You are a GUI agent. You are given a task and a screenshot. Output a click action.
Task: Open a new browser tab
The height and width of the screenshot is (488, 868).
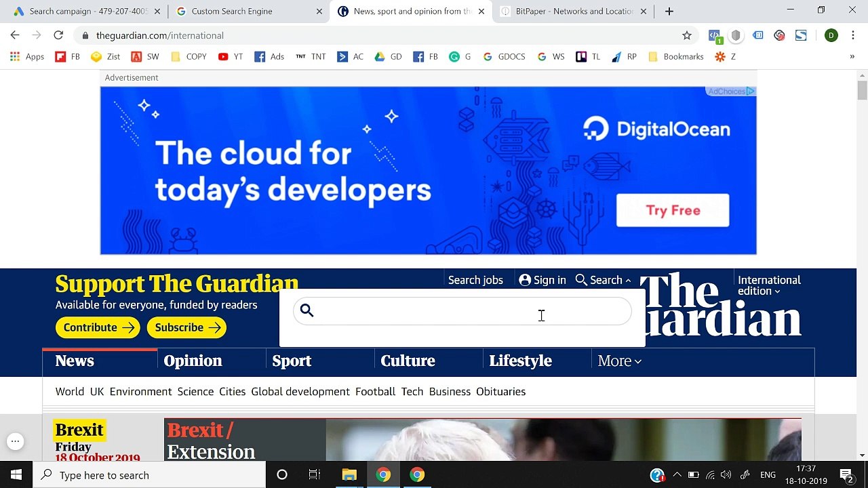(669, 12)
